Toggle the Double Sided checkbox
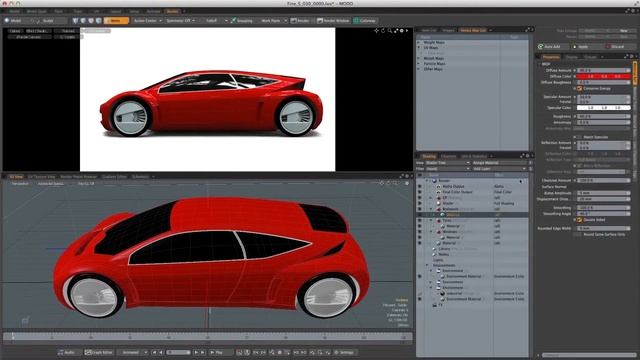640x360 pixels. [579, 220]
